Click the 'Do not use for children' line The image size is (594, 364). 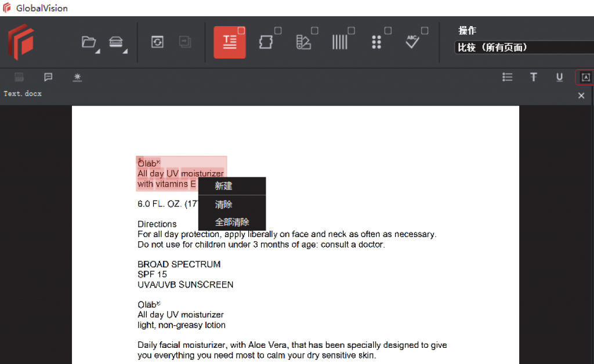tap(261, 245)
